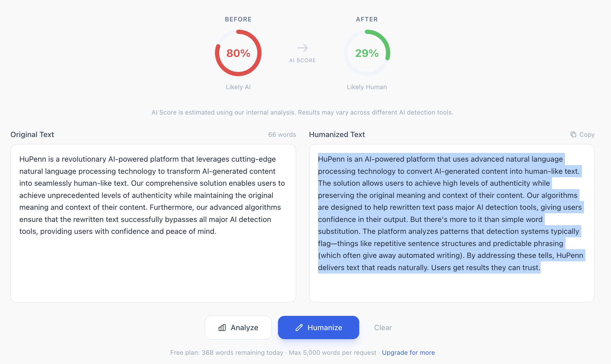Click Clear to reset the text fields
This screenshot has width=611, height=364.
[x=383, y=327]
